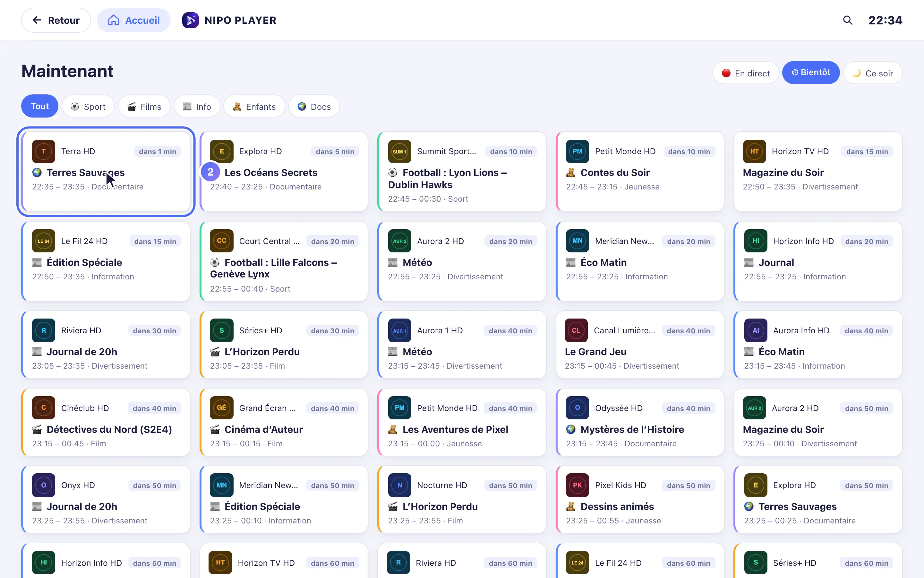This screenshot has height=578, width=924.
Task: Click the Séries+ HD logo for L'Horizon Perdu
Action: click(221, 330)
